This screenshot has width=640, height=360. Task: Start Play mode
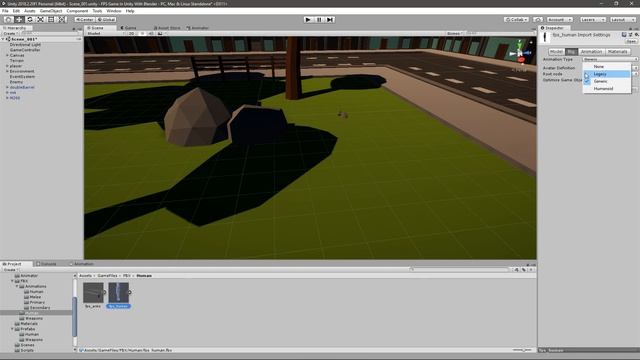click(x=308, y=20)
